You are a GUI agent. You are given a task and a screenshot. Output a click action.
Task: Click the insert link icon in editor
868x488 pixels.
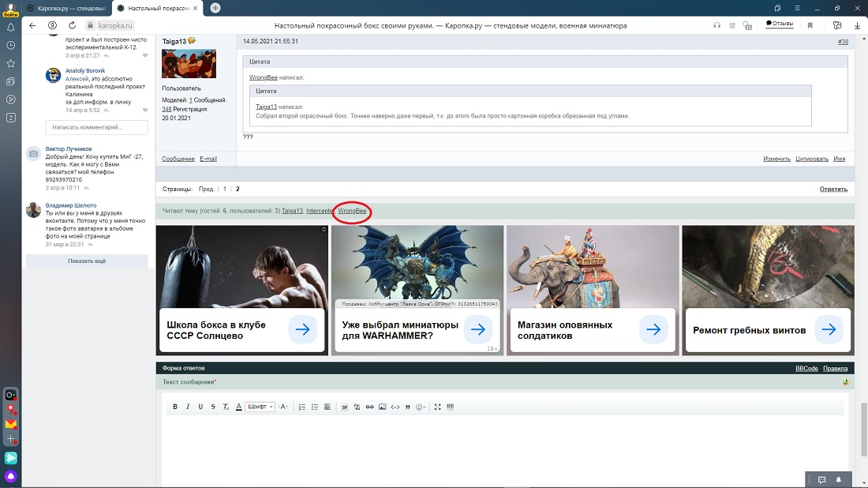pyautogui.click(x=369, y=407)
